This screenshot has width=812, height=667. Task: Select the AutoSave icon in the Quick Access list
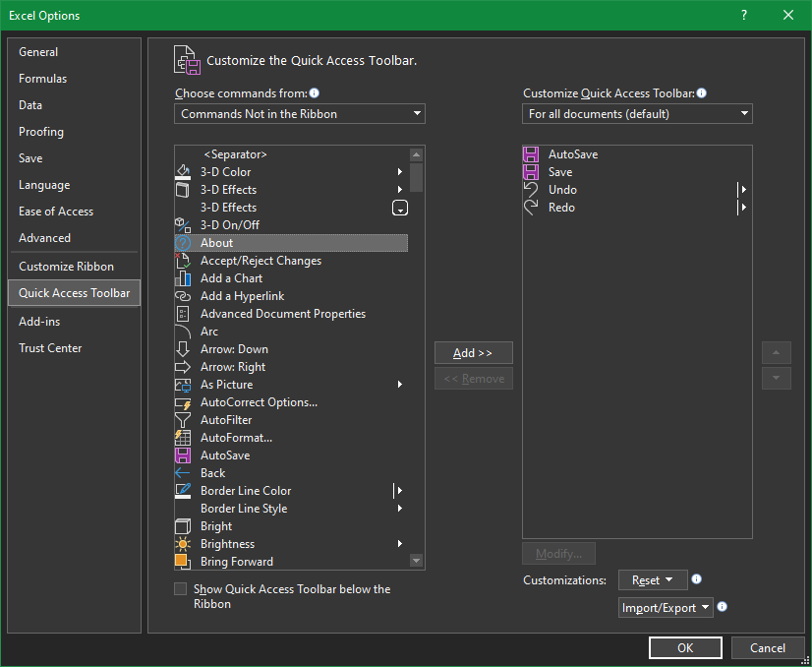pyautogui.click(x=532, y=153)
